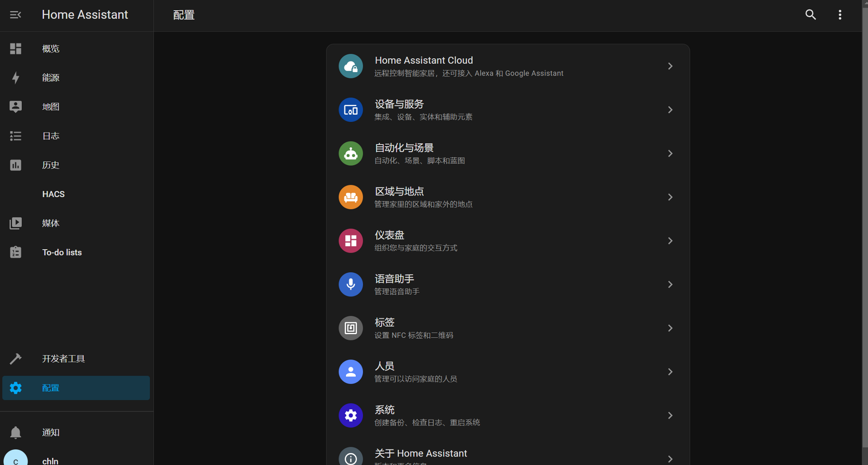Click the 概览 dashboard icon

click(16, 49)
